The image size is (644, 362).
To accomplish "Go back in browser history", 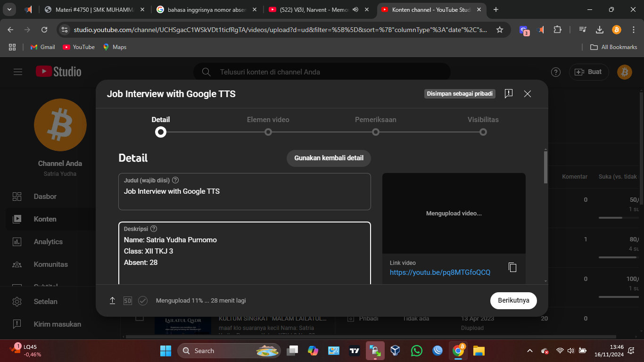I will (10, 30).
